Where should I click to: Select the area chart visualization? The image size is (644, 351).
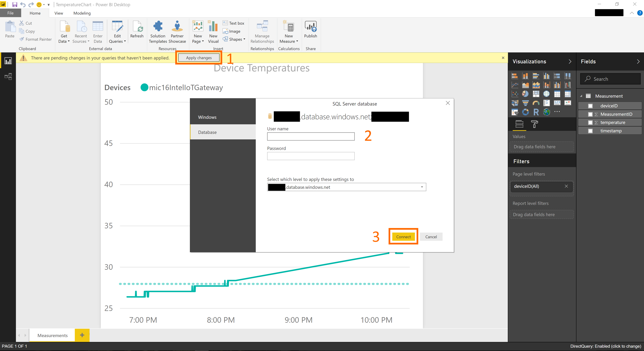525,85
